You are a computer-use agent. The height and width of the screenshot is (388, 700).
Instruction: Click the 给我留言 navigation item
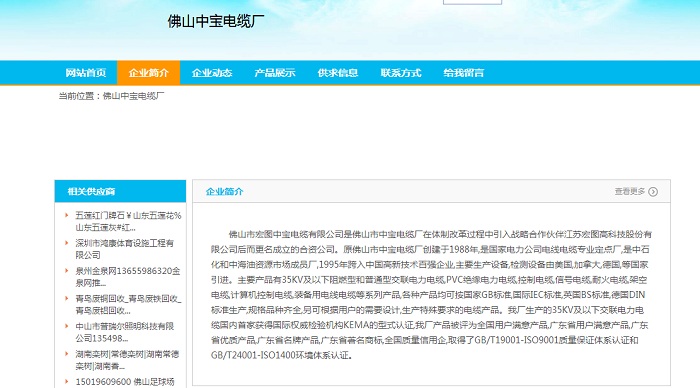pos(463,73)
